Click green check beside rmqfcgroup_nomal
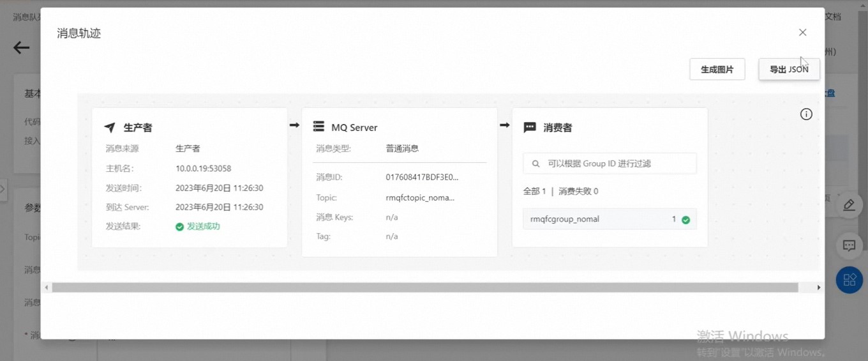Screen dimensions: 868x361 pos(685,220)
